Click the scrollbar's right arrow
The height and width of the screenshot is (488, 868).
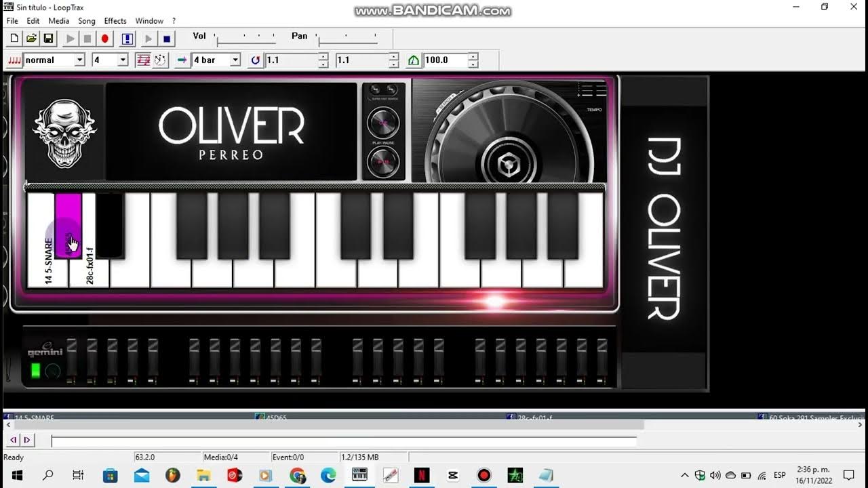pos(861,425)
